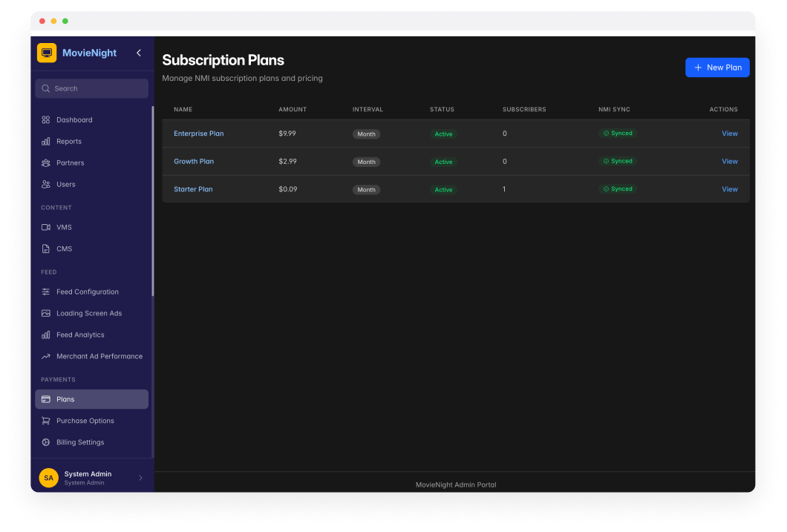Open the Dashboard menu item

[x=92, y=120]
